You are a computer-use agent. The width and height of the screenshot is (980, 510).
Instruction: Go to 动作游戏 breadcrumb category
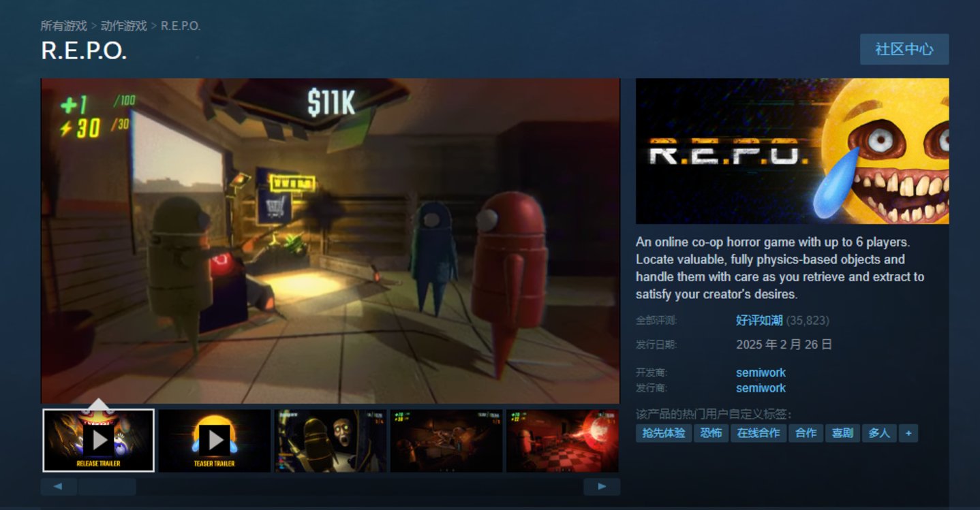(x=124, y=26)
